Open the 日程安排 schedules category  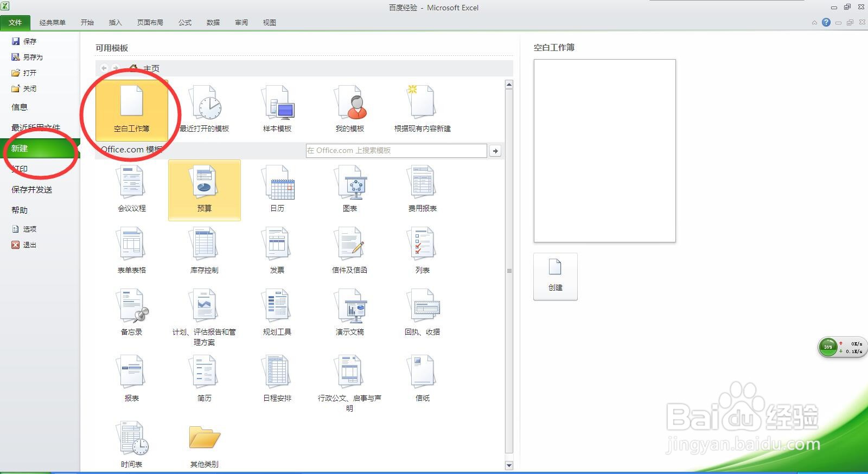click(x=277, y=379)
